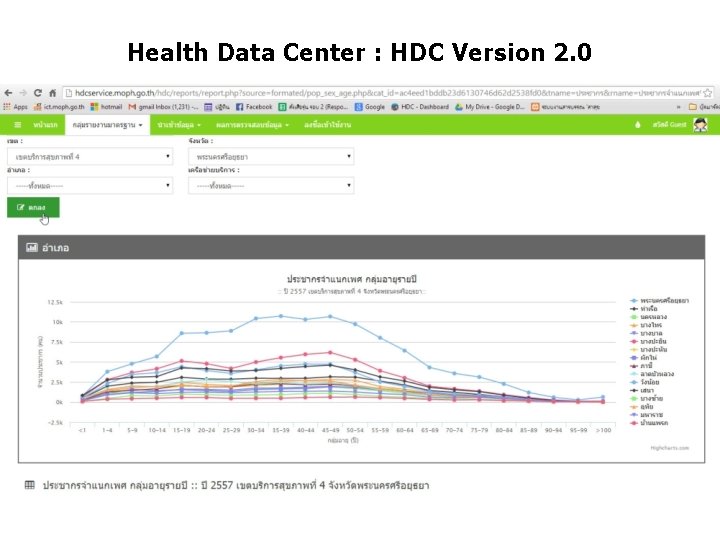Viewport: 720px width, 540px height.
Task: Click chart title ประชากรจำแนกเพศ กลุ่มอายุรายปี
Action: tap(352, 279)
